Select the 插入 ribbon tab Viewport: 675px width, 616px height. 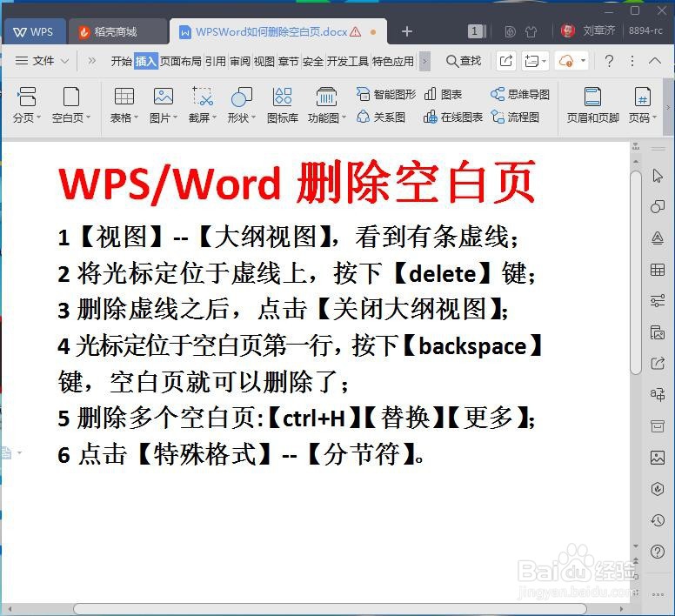[x=146, y=62]
